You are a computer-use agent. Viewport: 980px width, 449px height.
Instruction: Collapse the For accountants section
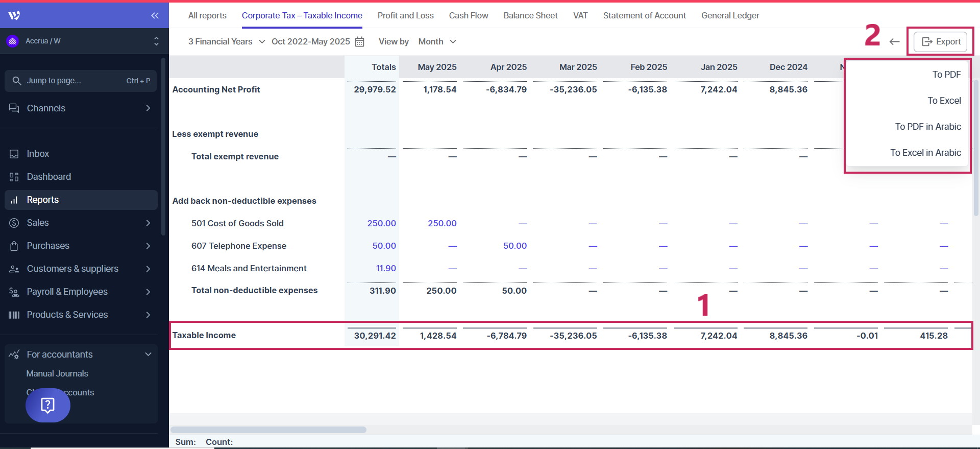(148, 355)
